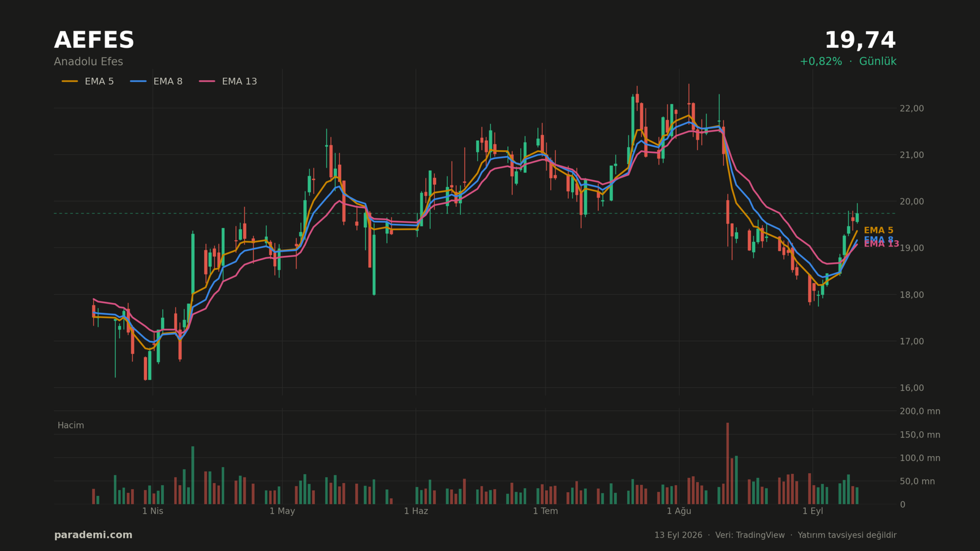Select the EMA 8 text in the legend
The width and height of the screenshot is (980, 551).
(x=168, y=81)
